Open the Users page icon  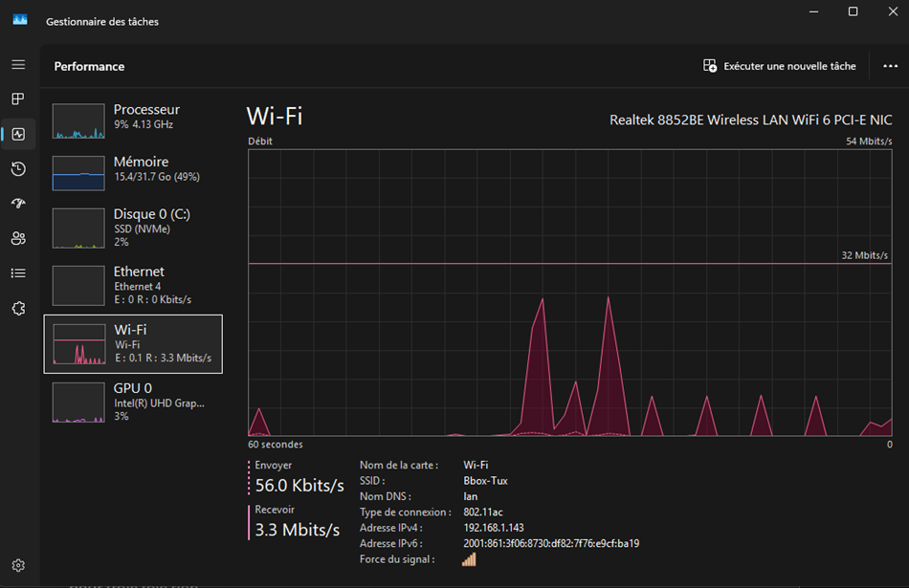click(x=18, y=238)
